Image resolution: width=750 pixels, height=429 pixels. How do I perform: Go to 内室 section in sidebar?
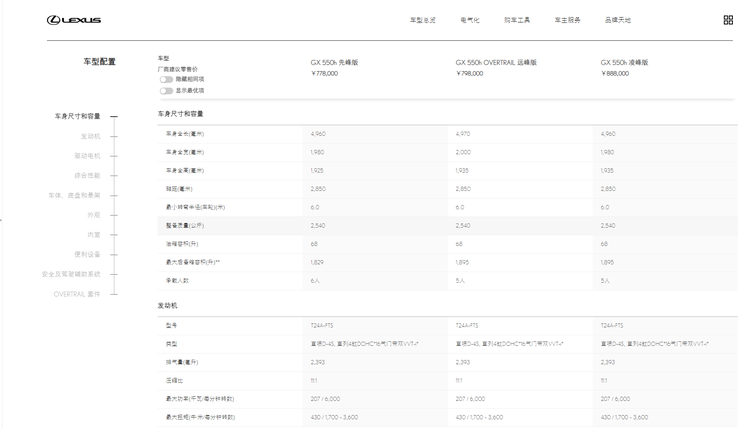click(x=93, y=235)
